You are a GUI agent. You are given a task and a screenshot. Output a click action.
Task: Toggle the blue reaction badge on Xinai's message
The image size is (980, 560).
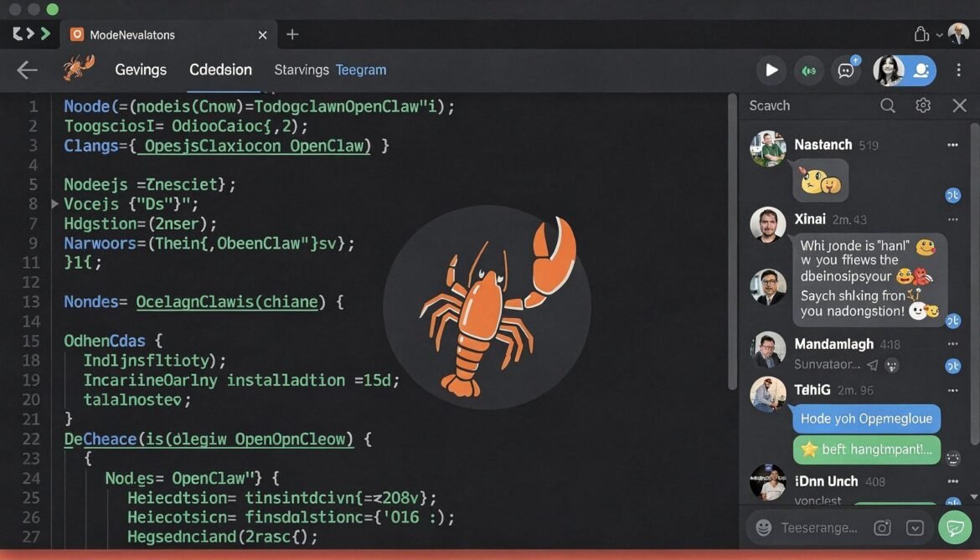[x=952, y=321]
